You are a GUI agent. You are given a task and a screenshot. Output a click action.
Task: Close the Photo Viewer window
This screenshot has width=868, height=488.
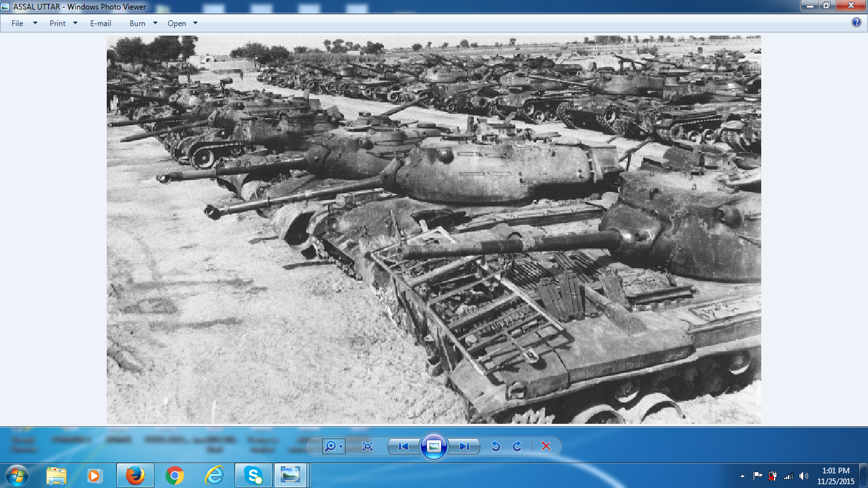click(850, 6)
